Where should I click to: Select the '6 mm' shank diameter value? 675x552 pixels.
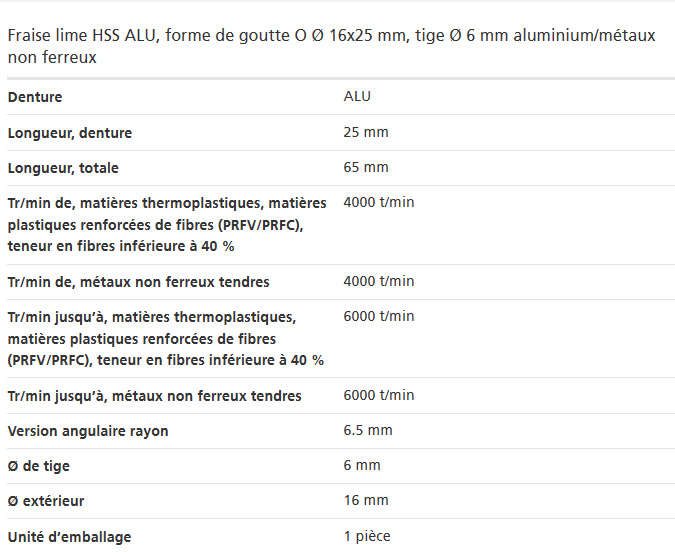[x=362, y=465]
